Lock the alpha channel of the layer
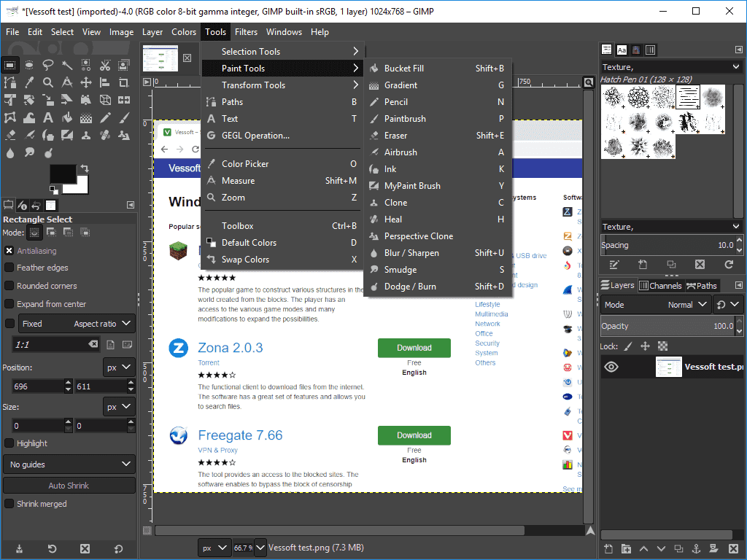Screen dimensions: 747x560 (x=662, y=346)
